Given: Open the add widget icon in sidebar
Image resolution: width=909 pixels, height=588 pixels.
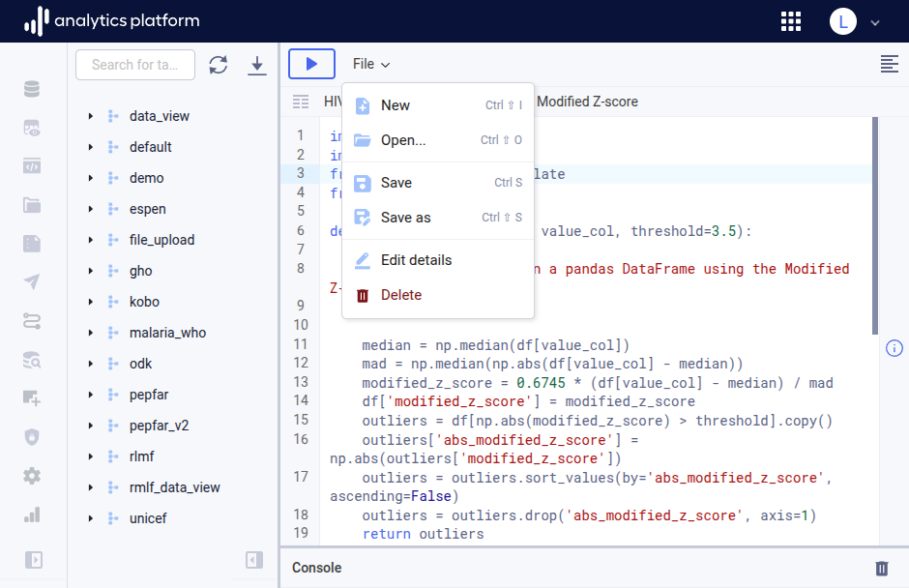Looking at the screenshot, I should 32,398.
